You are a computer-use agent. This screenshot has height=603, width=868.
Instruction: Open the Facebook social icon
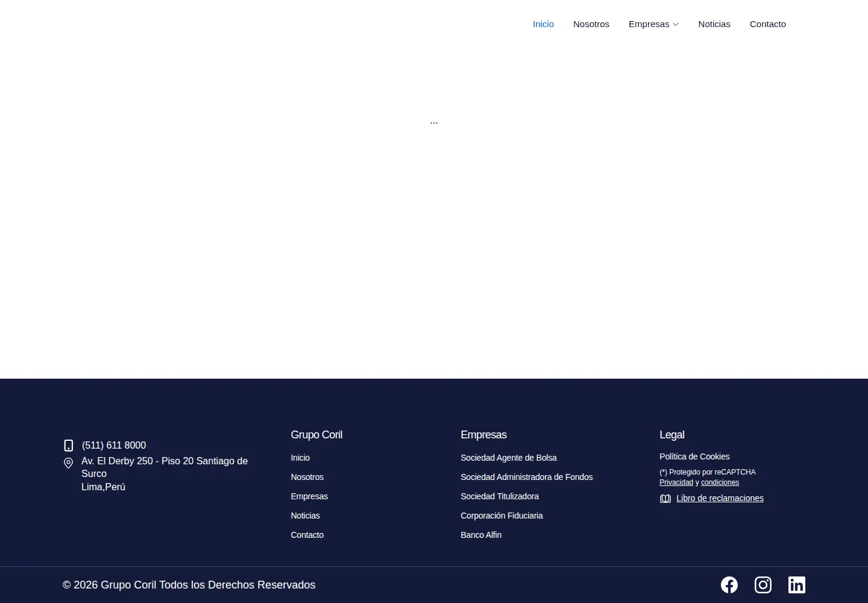pyautogui.click(x=729, y=585)
